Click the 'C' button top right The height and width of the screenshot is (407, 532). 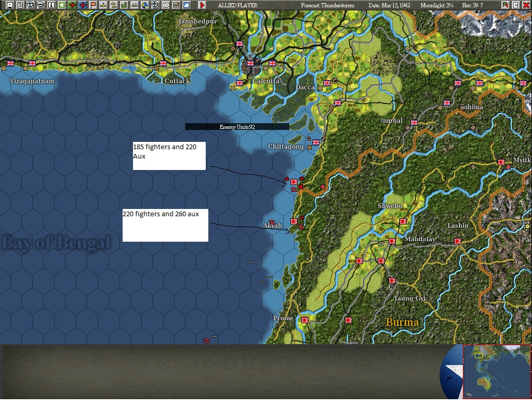515,5
